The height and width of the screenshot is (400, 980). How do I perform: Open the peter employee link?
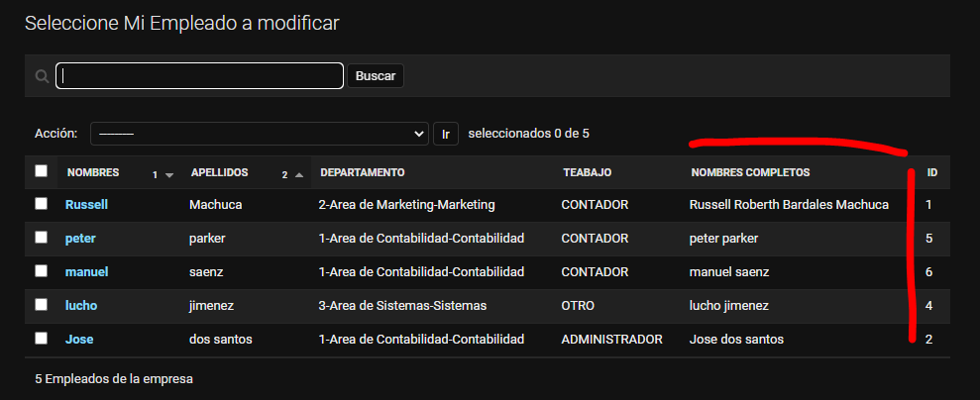click(x=80, y=239)
